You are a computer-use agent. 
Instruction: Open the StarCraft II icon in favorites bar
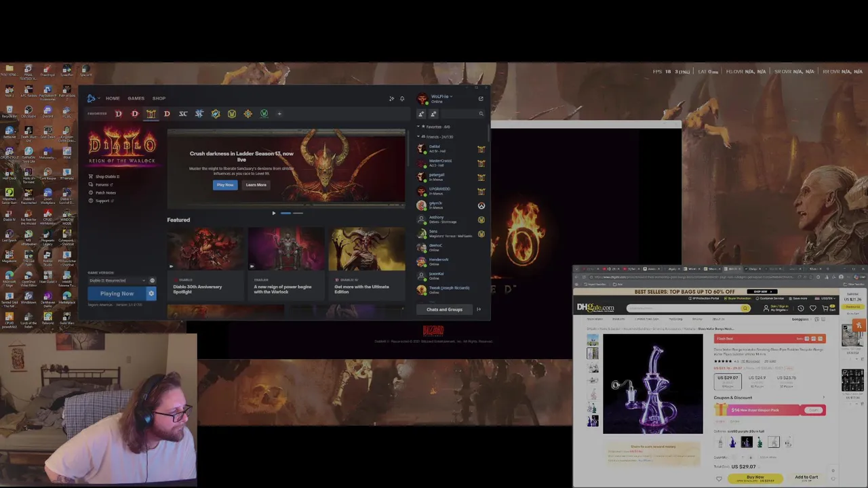click(x=199, y=114)
